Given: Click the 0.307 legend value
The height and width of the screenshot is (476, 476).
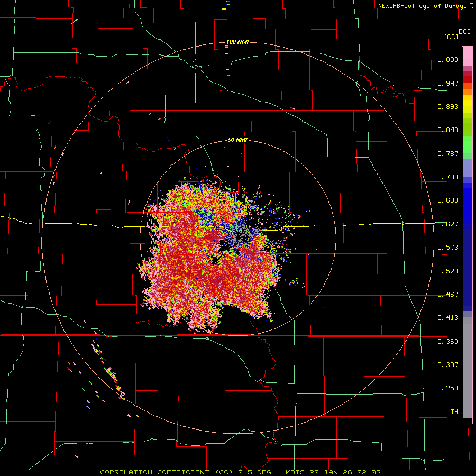Looking at the screenshot, I should point(448,365).
